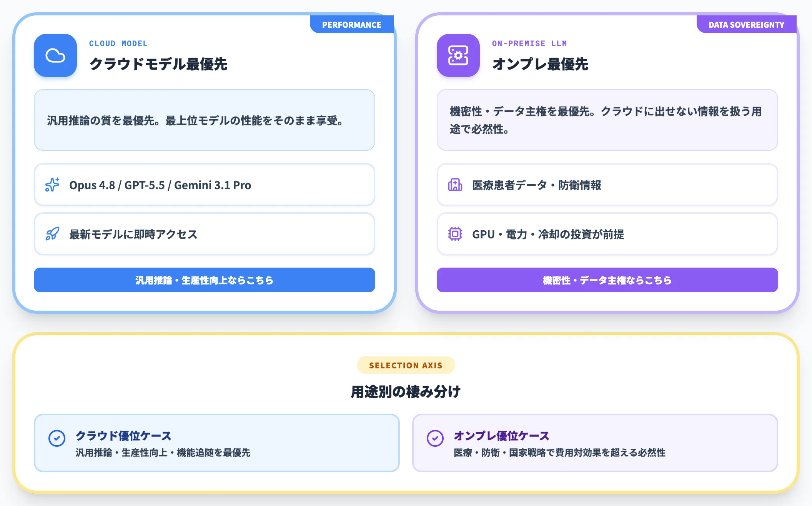Click the blue cloud icon
This screenshot has height=506, width=812.
point(55,55)
